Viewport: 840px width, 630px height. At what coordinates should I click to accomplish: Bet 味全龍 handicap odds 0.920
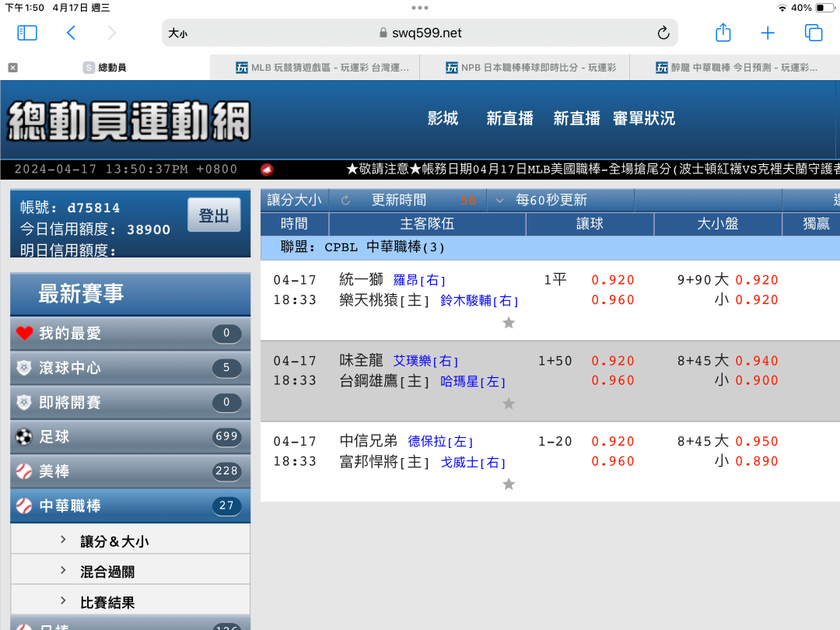(613, 361)
